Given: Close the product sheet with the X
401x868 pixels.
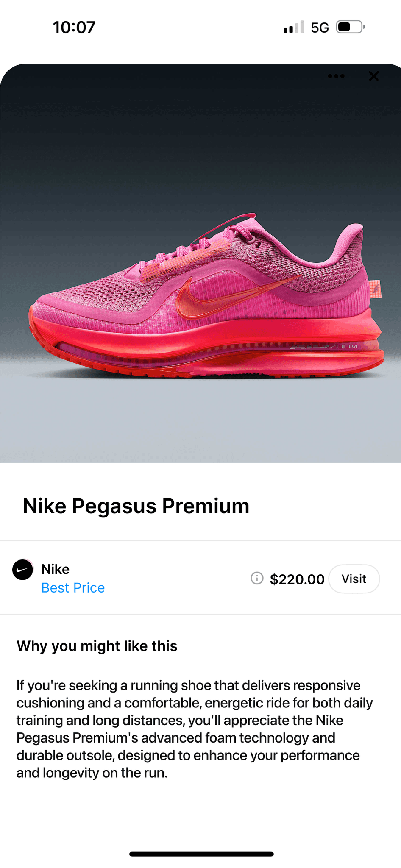Looking at the screenshot, I should click(x=373, y=76).
